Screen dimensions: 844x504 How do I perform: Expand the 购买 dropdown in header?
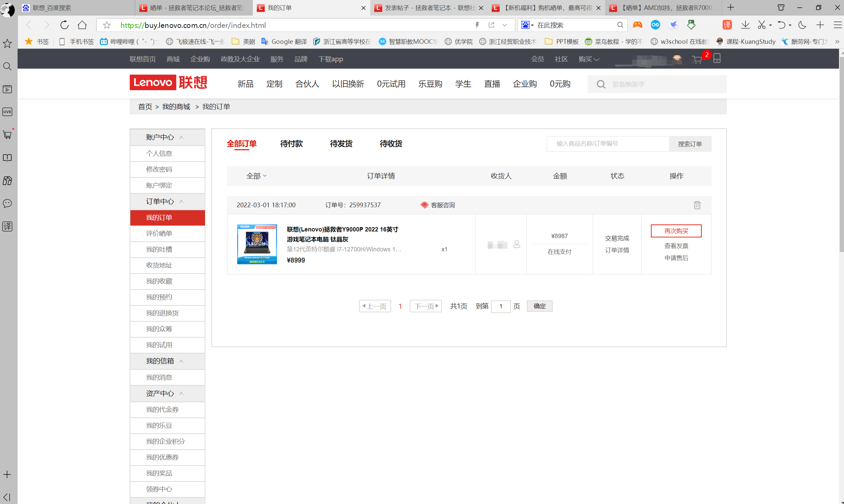589,59
